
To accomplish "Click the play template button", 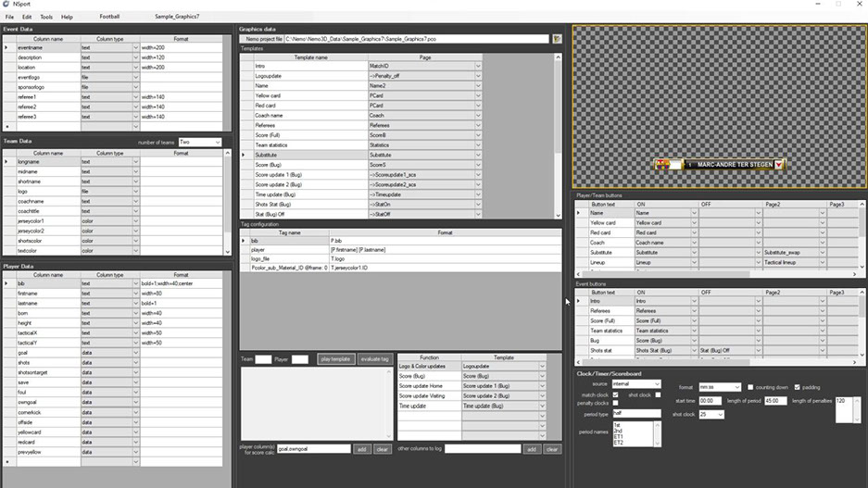I will click(335, 359).
